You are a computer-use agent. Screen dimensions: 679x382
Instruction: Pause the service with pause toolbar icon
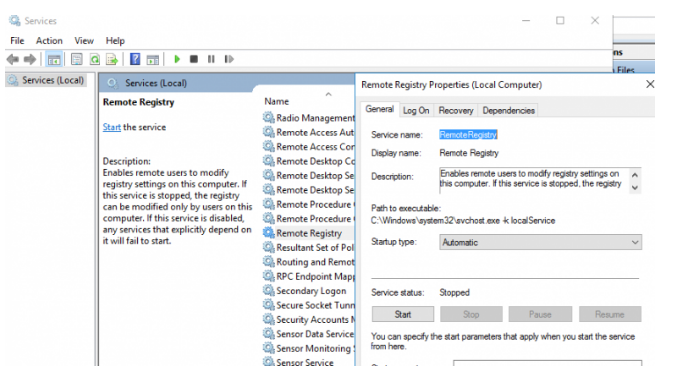211,59
